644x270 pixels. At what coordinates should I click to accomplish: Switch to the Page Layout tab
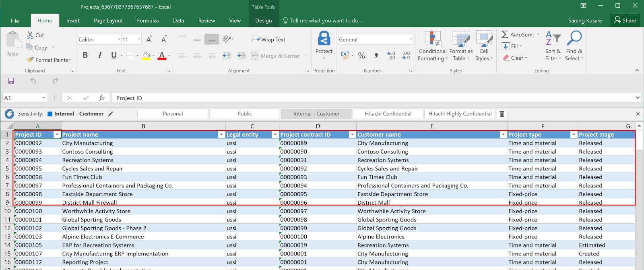108,21
